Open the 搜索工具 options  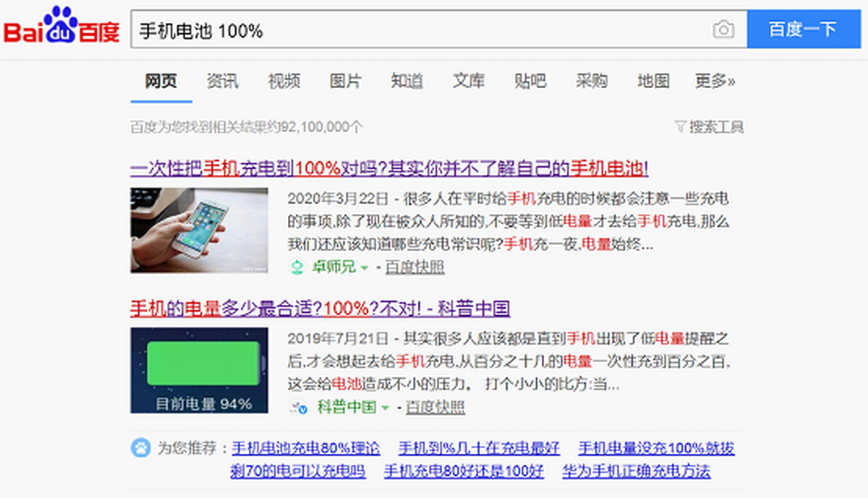716,127
